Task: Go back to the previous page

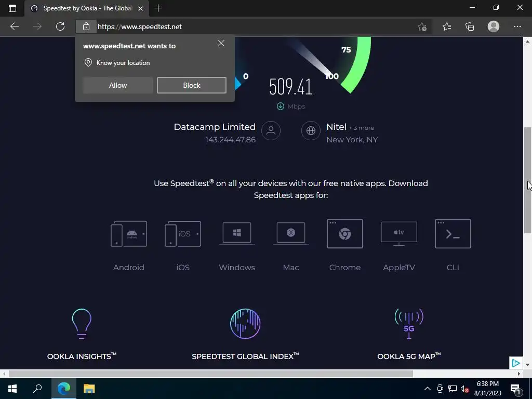Action: (14, 26)
